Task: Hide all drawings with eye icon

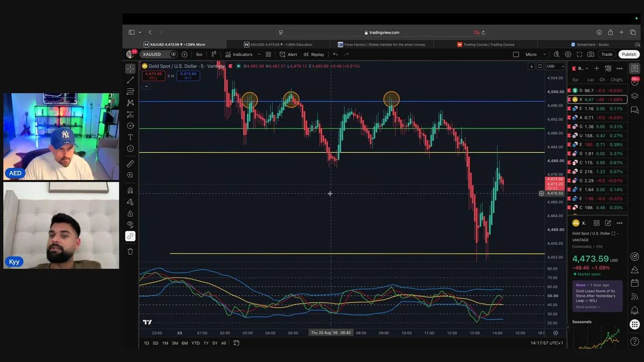Action: click(x=130, y=224)
